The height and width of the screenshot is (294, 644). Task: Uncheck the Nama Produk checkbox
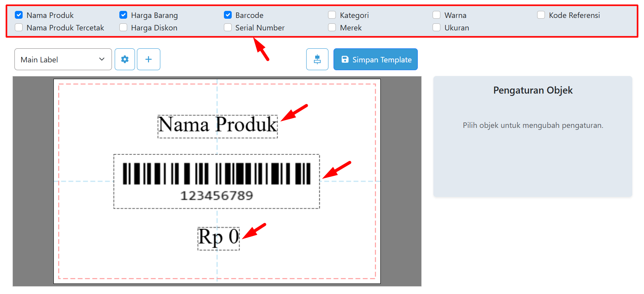[19, 15]
